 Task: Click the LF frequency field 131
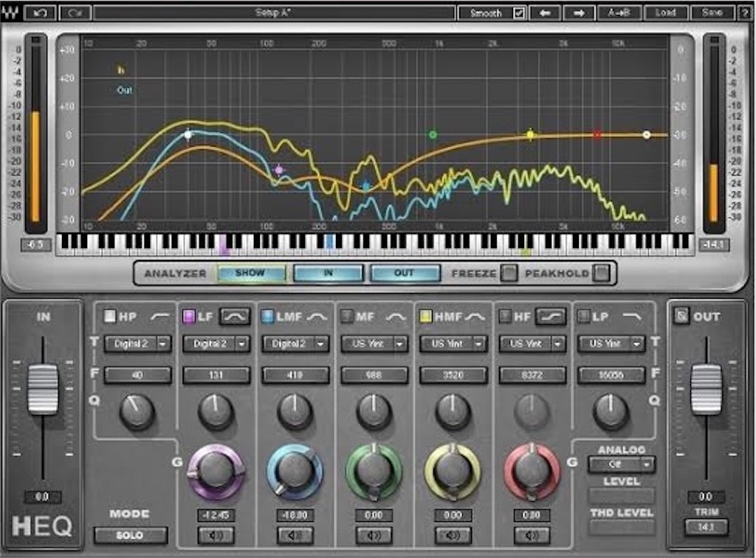216,375
